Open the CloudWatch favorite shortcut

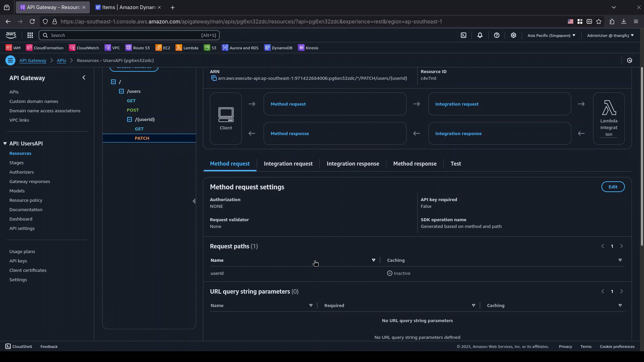coord(84,48)
